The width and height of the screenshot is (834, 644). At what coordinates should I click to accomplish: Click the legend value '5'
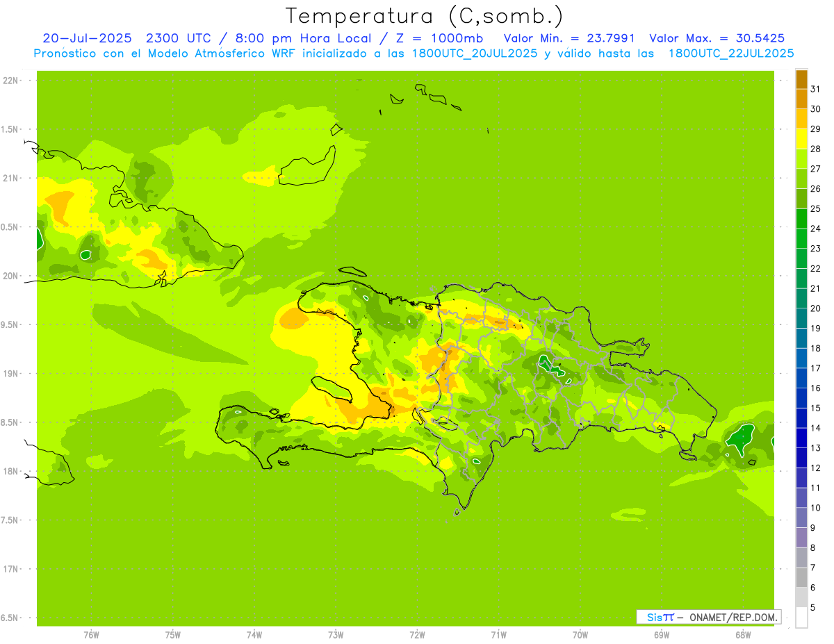point(813,608)
